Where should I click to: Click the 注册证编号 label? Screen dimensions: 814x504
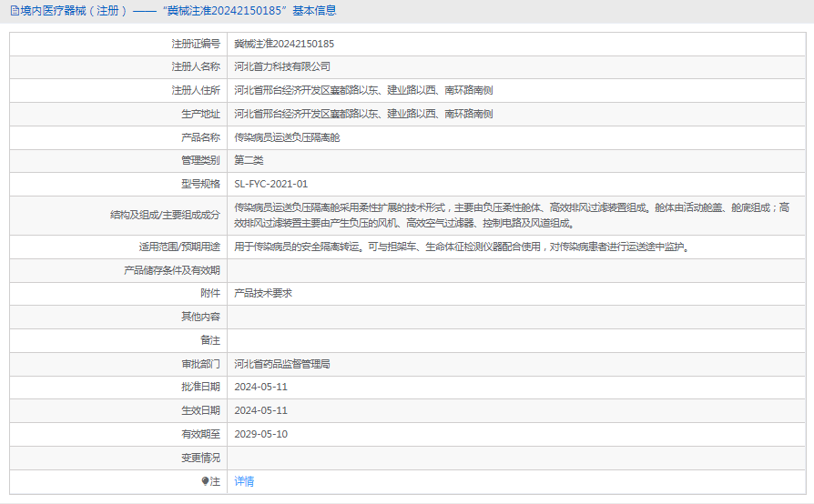point(196,44)
